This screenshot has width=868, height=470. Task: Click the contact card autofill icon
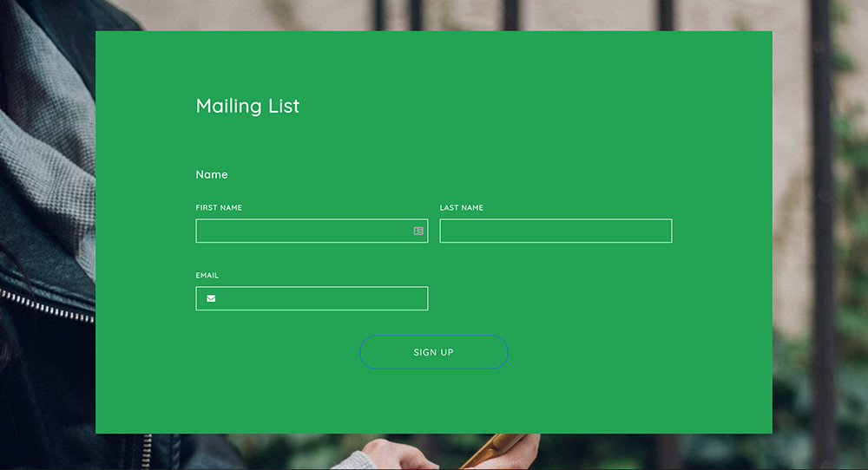pyautogui.click(x=418, y=232)
